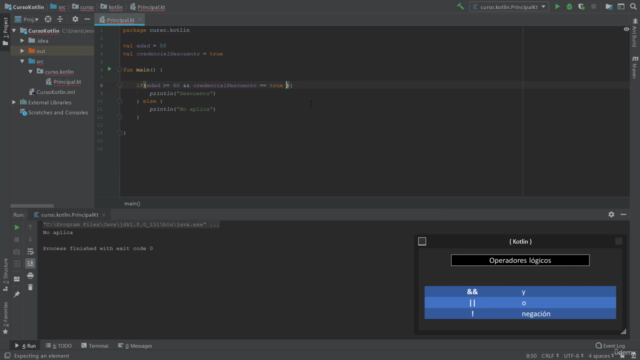Click down stack trace arrow in Run panel
This screenshot has width=640, height=360.
(x=30, y=239)
